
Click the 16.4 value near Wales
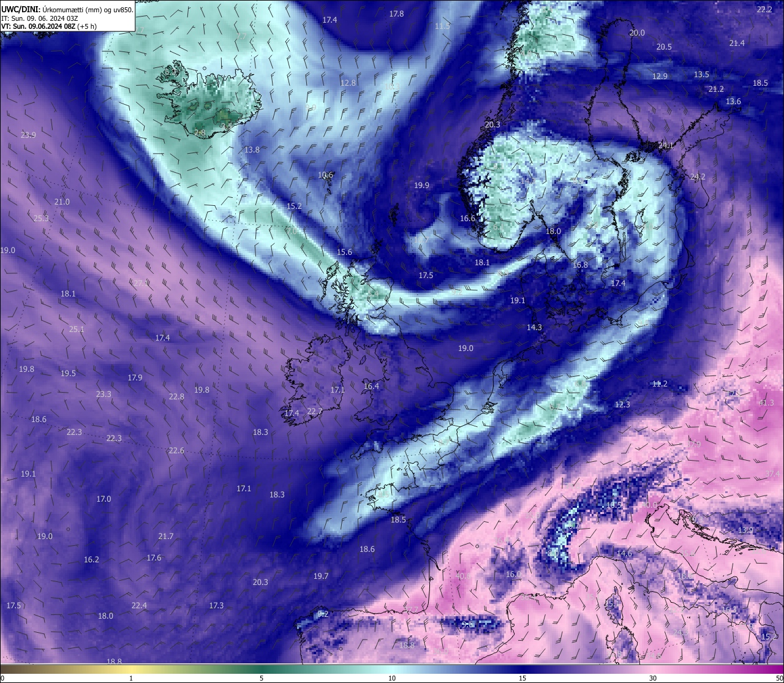[x=371, y=386]
